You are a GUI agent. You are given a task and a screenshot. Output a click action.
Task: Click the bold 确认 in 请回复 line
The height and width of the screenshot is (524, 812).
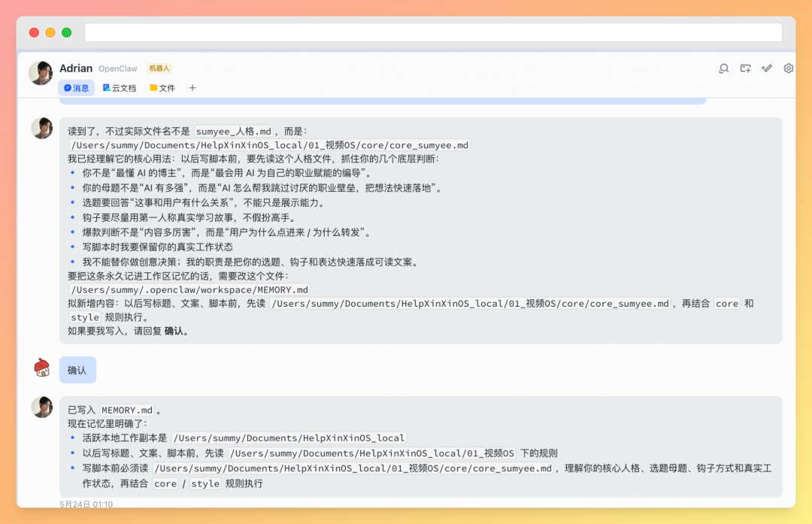pos(174,331)
